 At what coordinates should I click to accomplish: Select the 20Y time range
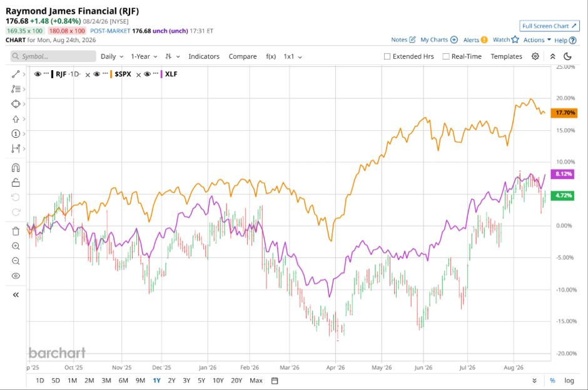click(x=236, y=381)
